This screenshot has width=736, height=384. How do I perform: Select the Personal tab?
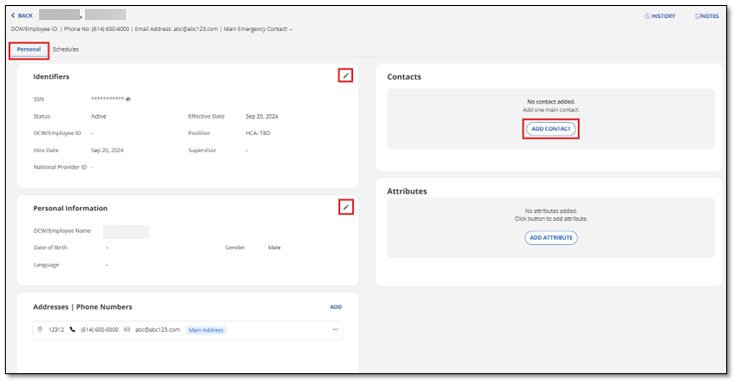[x=29, y=49]
